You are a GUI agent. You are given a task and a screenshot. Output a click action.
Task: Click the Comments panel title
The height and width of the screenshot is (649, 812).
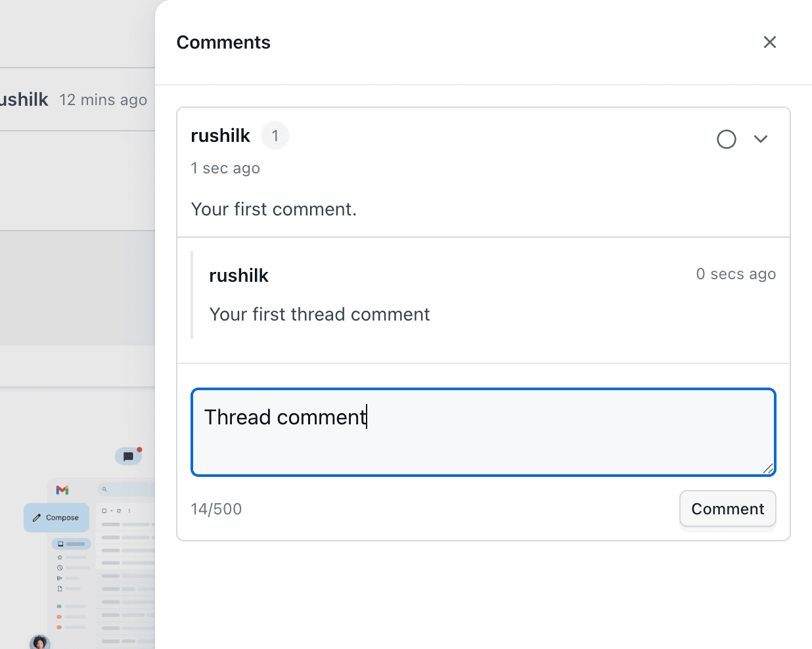[223, 42]
